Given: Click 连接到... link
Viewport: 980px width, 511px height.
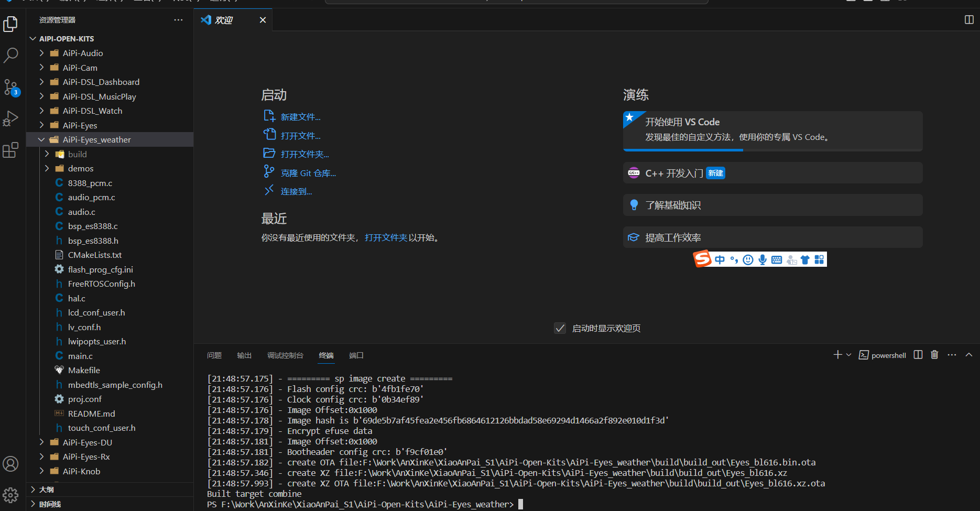Looking at the screenshot, I should [x=296, y=191].
